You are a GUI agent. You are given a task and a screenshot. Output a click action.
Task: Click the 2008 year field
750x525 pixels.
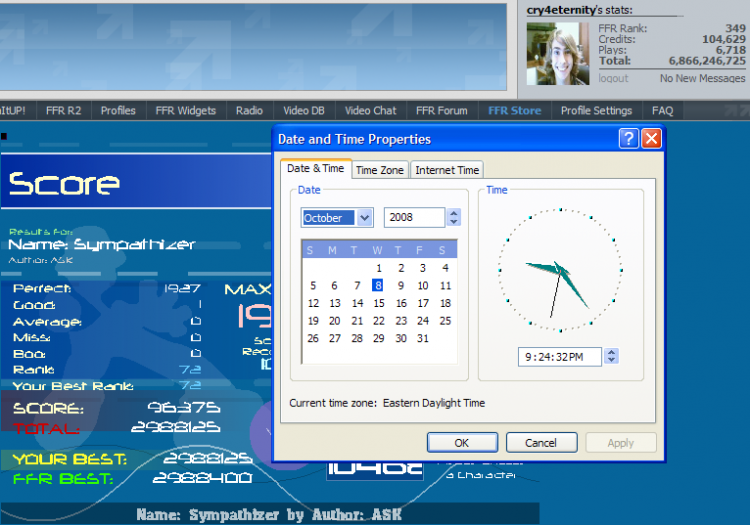point(415,218)
